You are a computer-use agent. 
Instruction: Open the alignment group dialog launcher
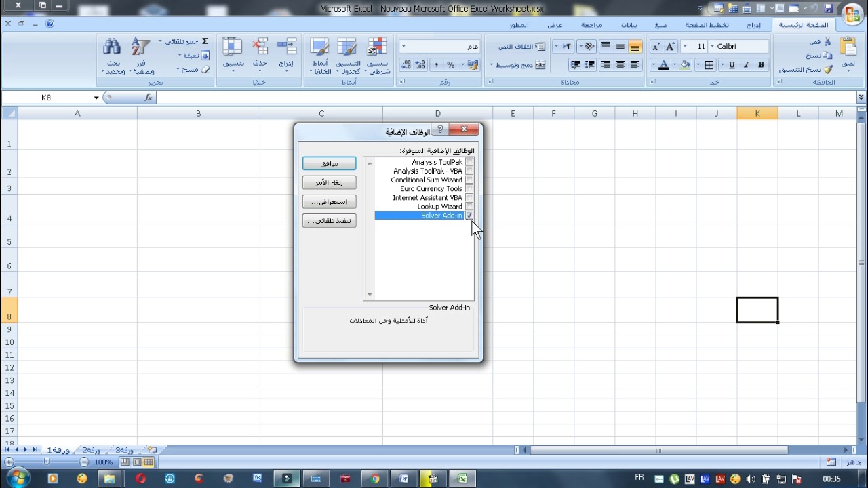coord(490,82)
